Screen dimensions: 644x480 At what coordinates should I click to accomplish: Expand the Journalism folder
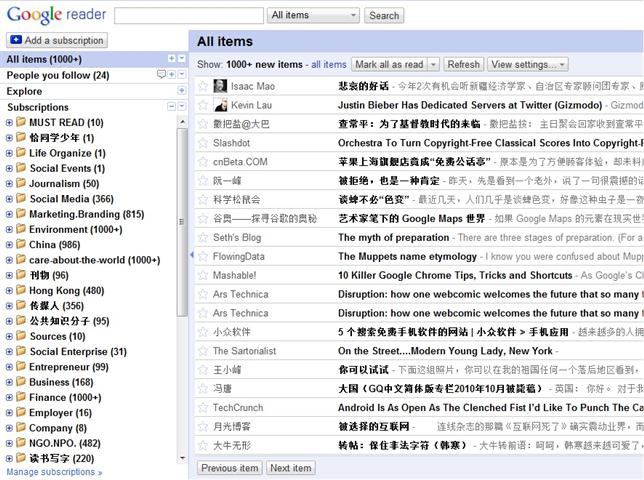click(x=9, y=184)
